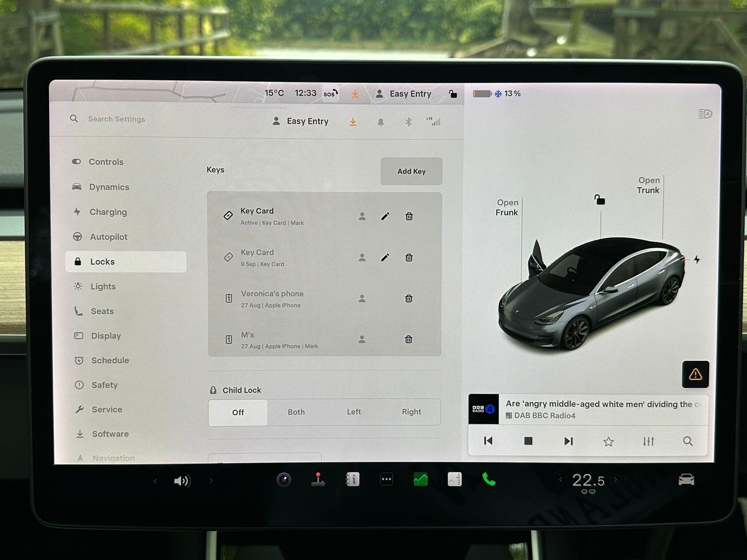Open audio equalizer settings icon
Screen dimensions: 747x560
click(648, 442)
